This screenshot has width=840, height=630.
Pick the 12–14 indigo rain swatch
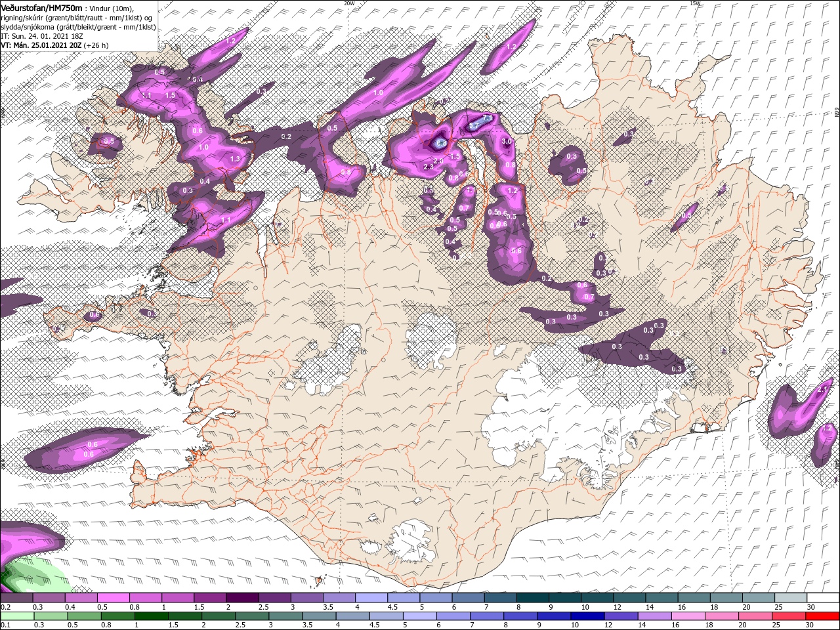(x=620, y=616)
